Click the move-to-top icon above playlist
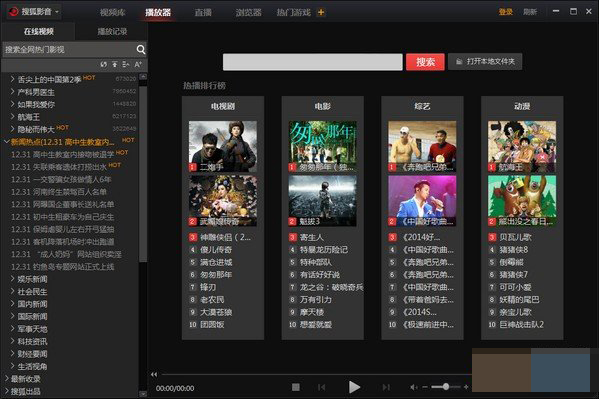The width and height of the screenshot is (599, 399). [x=115, y=64]
